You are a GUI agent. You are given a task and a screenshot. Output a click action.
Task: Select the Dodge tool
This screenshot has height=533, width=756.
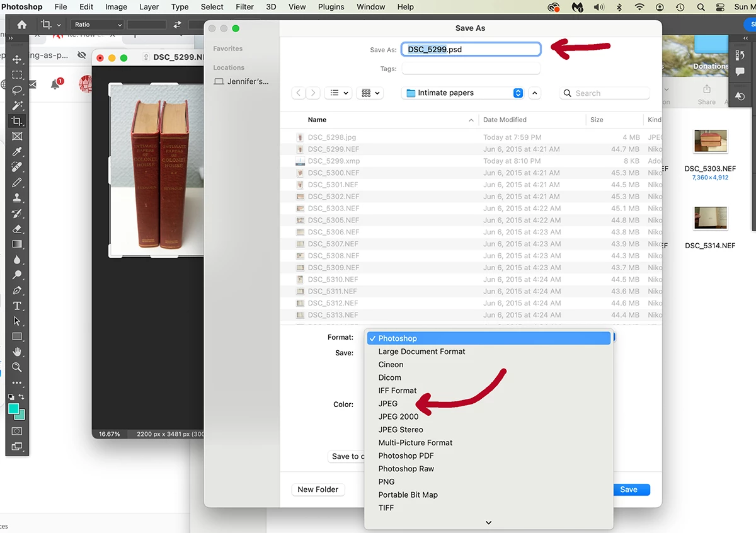(x=17, y=275)
